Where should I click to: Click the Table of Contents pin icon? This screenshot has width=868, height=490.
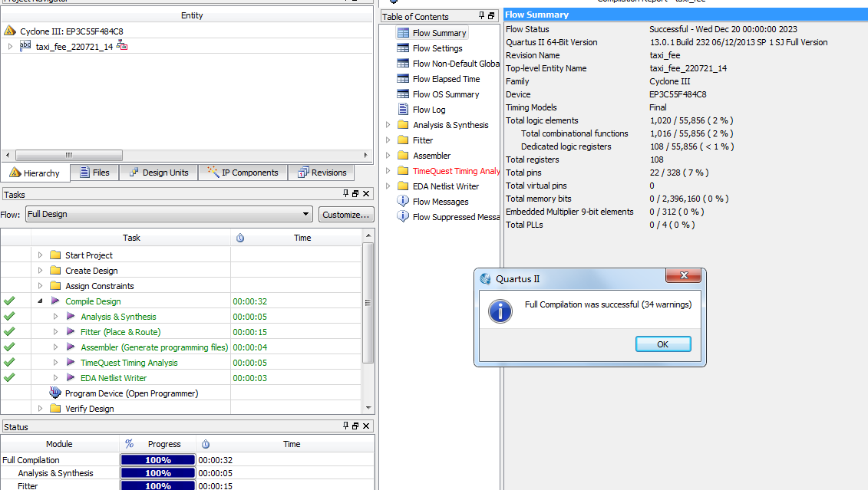[482, 15]
